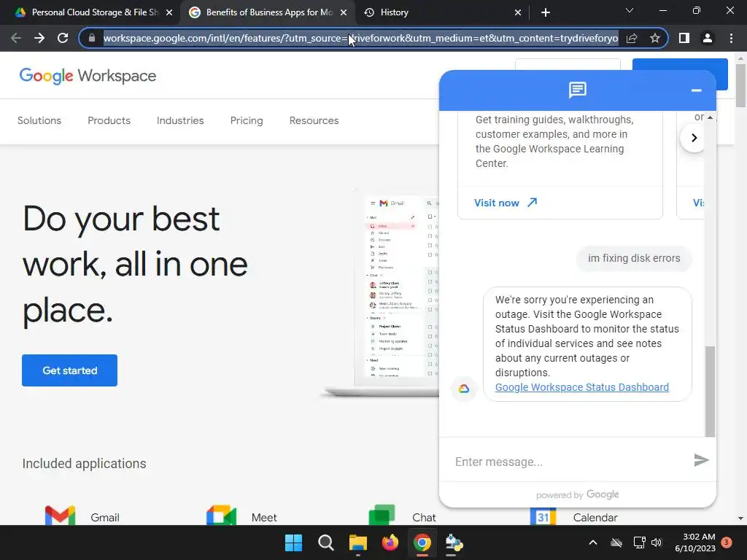Click the Gmail screenshot on laptop image
747x560 pixels.
pos(401,287)
